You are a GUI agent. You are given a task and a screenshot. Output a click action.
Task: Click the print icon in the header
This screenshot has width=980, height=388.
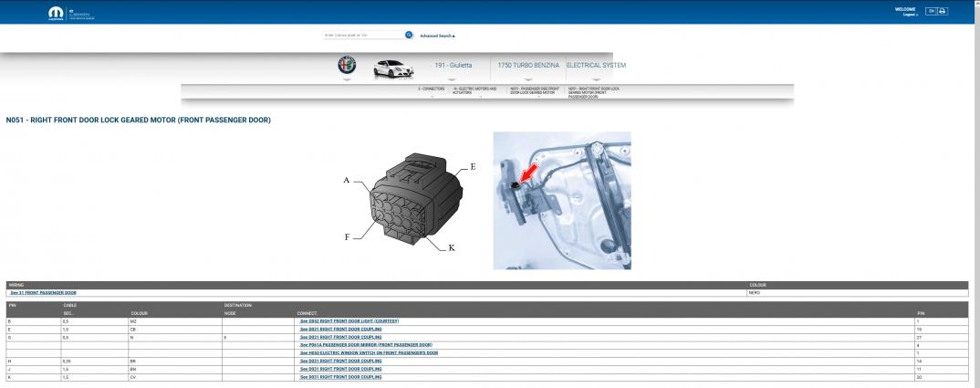(943, 11)
